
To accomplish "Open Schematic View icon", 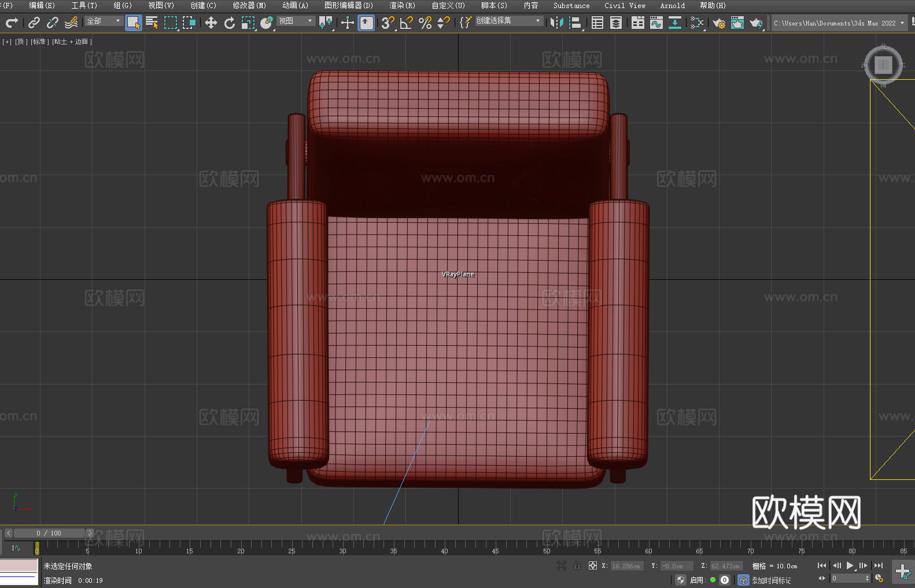I will pyautogui.click(x=675, y=23).
